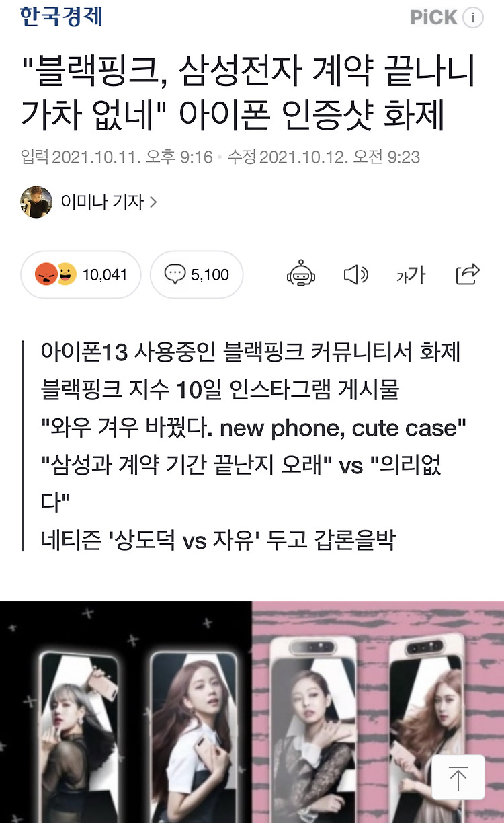504x823 pixels.
Task: Open the PiCK info circle icon
Action: click(x=473, y=18)
